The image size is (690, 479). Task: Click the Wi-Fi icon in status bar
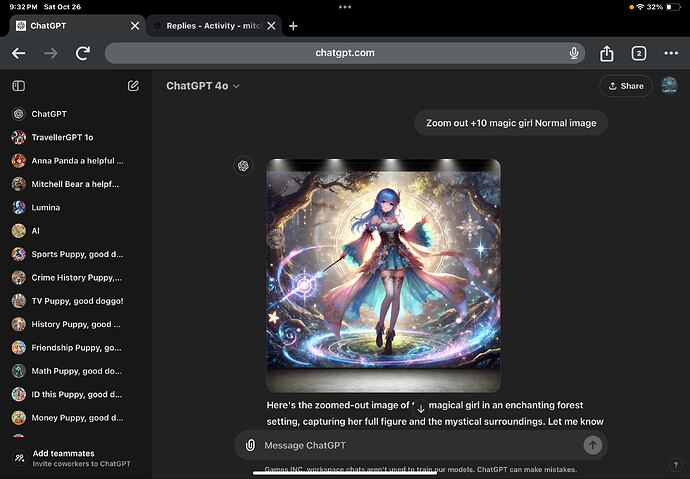[x=640, y=7]
